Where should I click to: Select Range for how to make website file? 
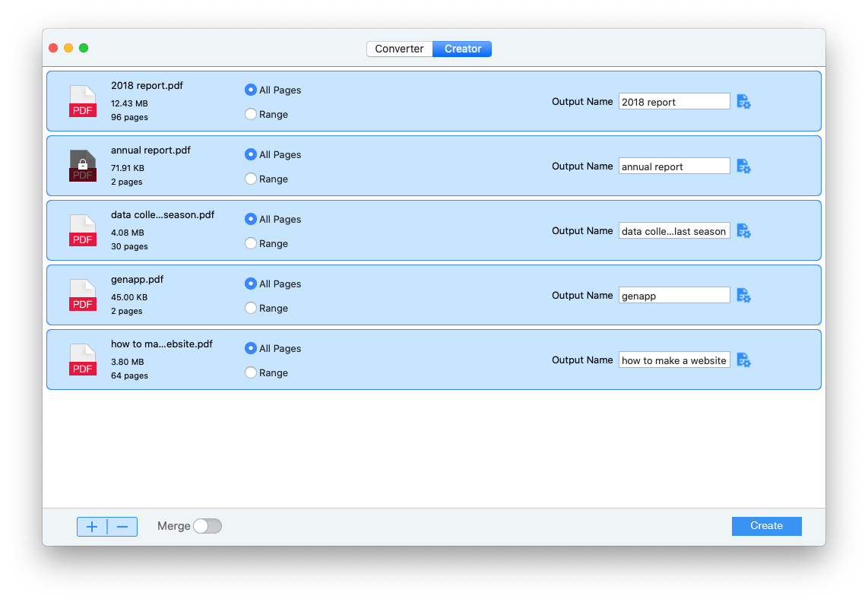click(251, 373)
